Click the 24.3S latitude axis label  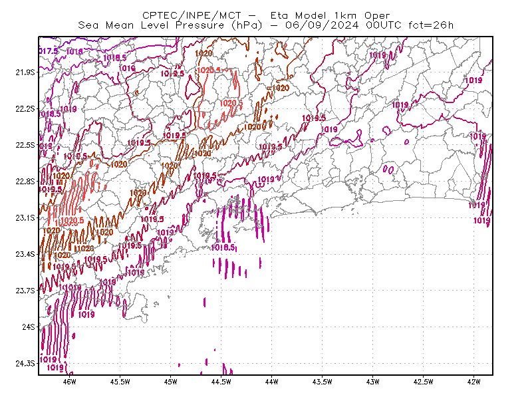pyautogui.click(x=25, y=364)
